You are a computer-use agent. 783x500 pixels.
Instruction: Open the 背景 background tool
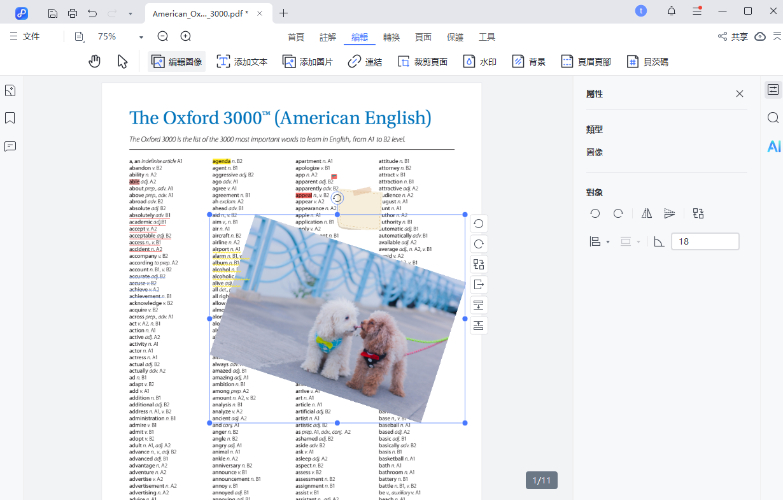click(x=528, y=62)
